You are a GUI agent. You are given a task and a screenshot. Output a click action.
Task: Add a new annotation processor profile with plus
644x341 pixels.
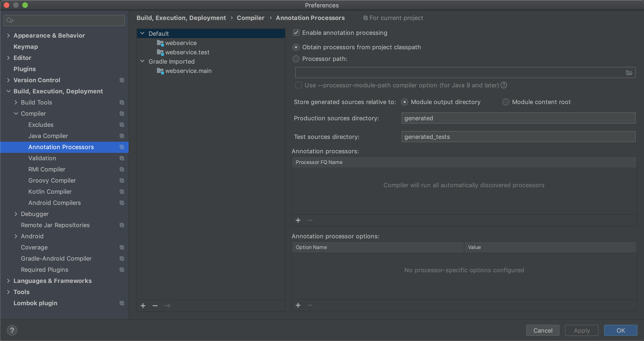pyautogui.click(x=143, y=306)
